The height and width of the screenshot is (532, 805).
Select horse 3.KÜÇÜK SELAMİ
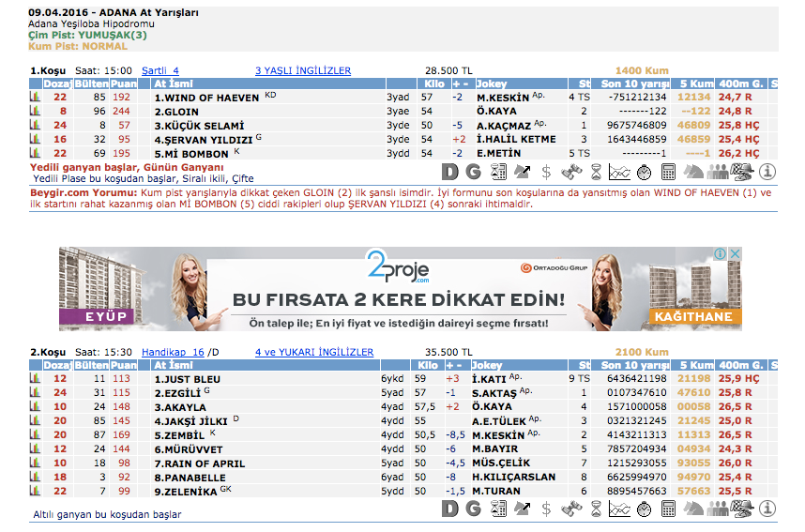pyautogui.click(x=199, y=126)
